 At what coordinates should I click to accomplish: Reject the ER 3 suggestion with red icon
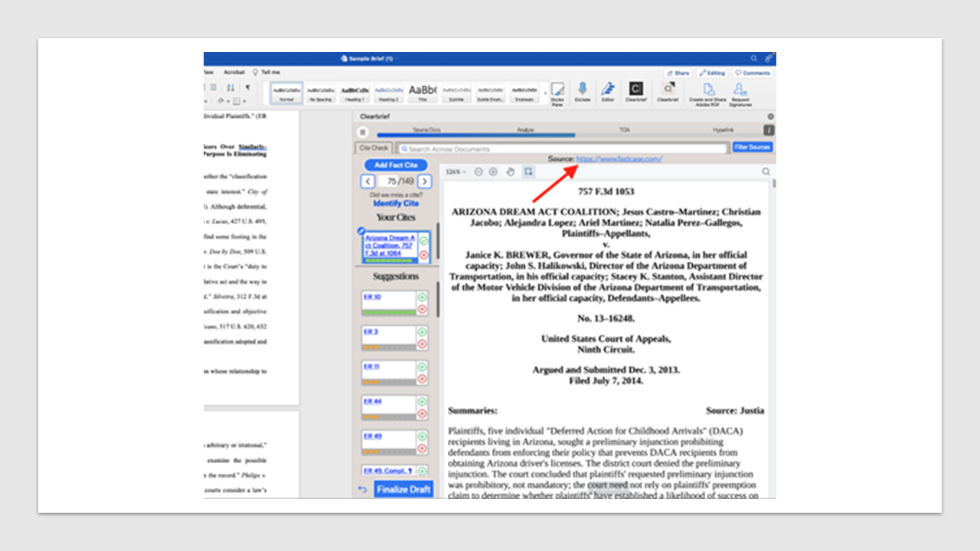pyautogui.click(x=423, y=344)
